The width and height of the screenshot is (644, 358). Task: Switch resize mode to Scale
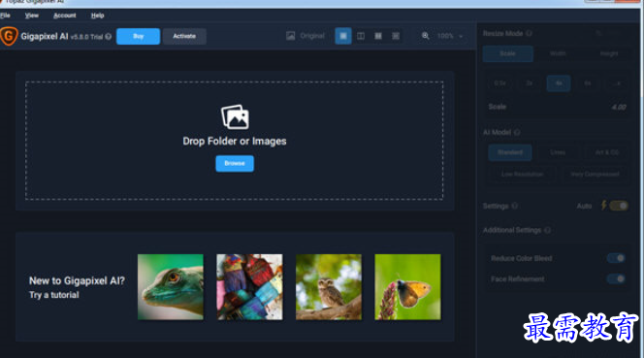coord(507,53)
